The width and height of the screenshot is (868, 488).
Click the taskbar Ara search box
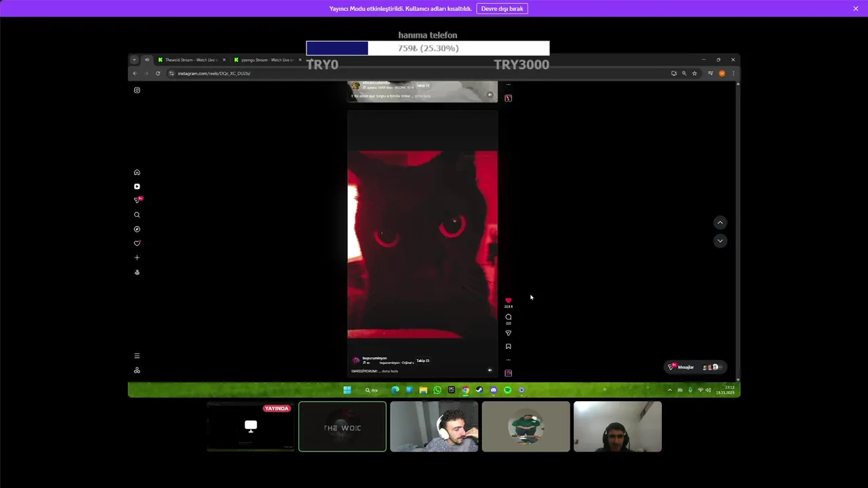tap(372, 390)
